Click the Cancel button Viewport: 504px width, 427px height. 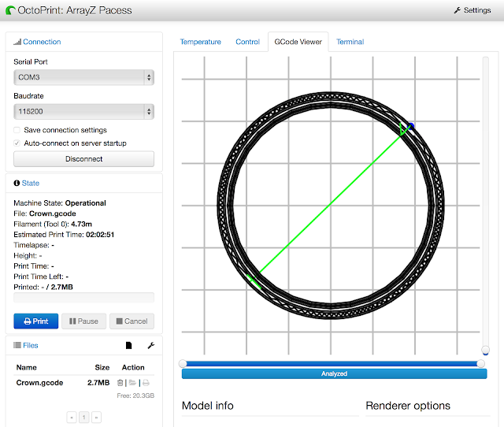pyautogui.click(x=132, y=321)
